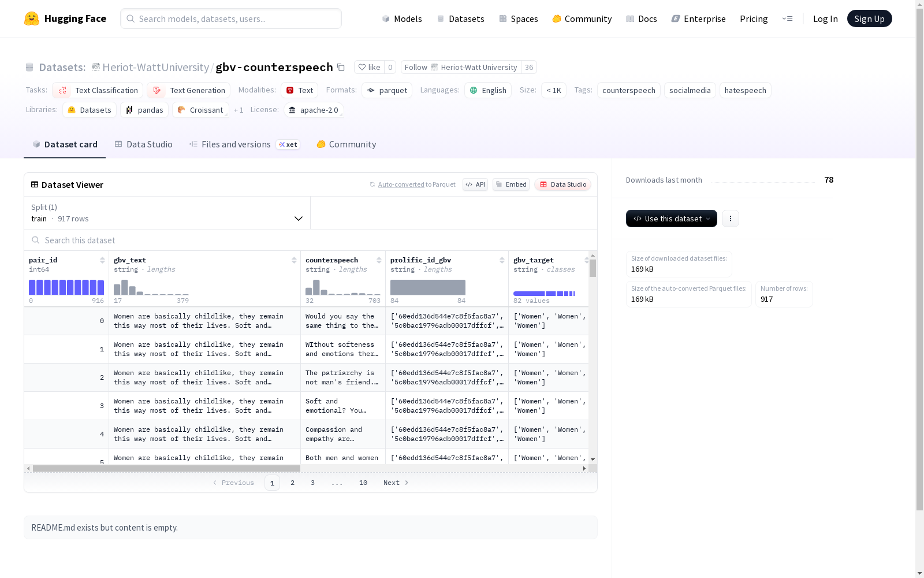924x578 pixels.
Task: Open Enterprise in the top navigation
Action: tap(699, 18)
